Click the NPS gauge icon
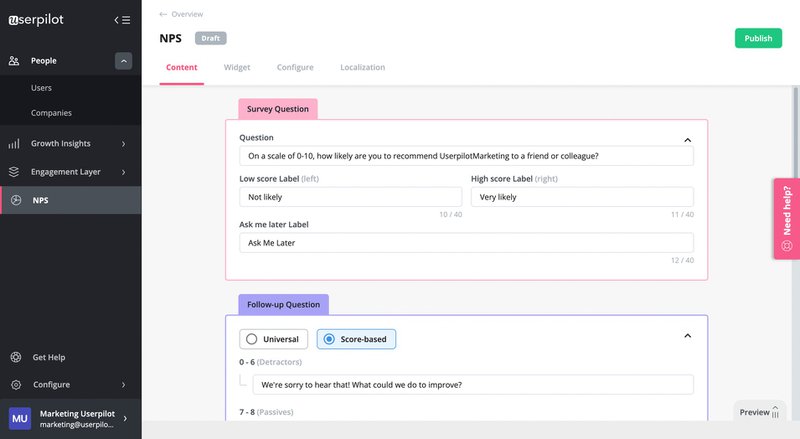 click(x=14, y=200)
